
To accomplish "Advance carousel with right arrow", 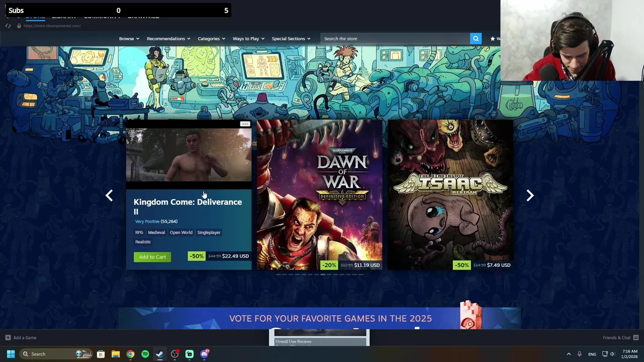I will point(530,196).
